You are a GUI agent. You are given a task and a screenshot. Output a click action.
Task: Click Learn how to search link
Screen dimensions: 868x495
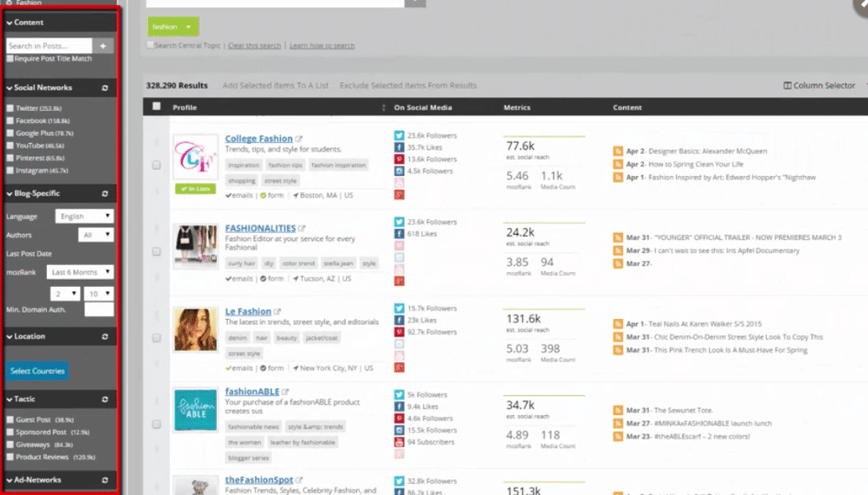(x=322, y=45)
